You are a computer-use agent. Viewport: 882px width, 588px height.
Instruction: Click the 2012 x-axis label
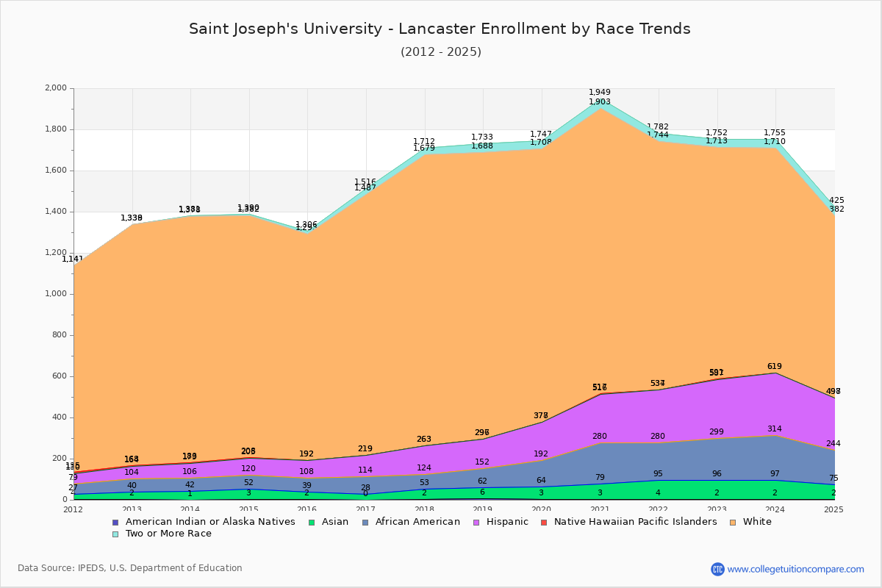[73, 509]
